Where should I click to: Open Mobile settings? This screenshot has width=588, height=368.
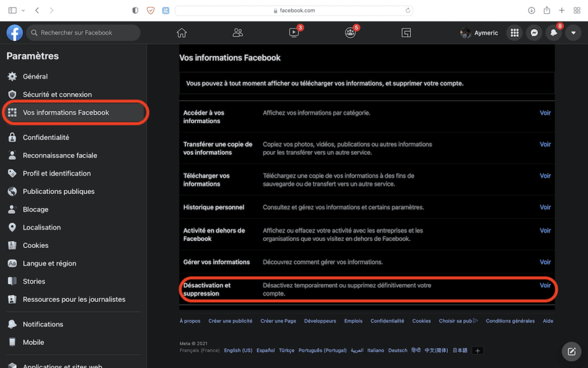(73, 343)
